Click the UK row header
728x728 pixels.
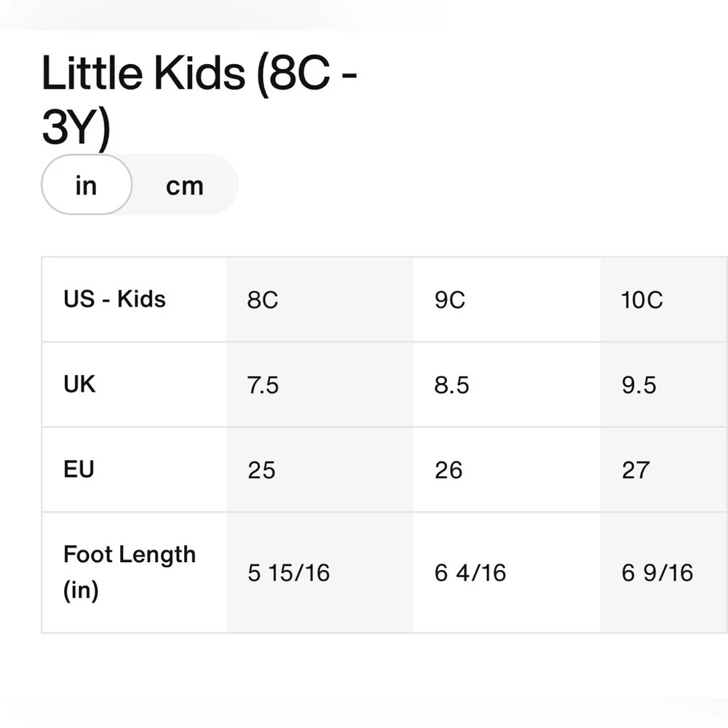point(134,384)
